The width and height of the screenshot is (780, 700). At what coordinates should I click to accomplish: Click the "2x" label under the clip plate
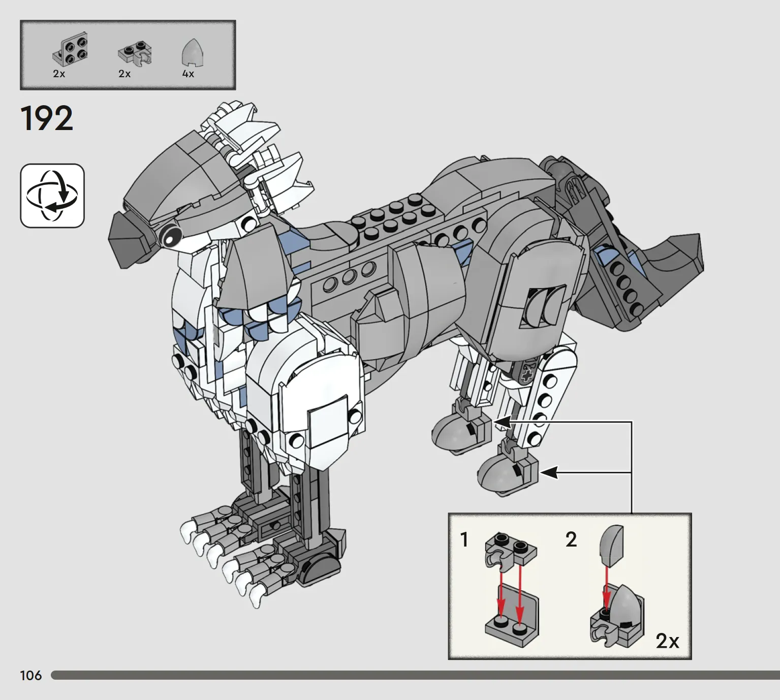[x=124, y=74]
